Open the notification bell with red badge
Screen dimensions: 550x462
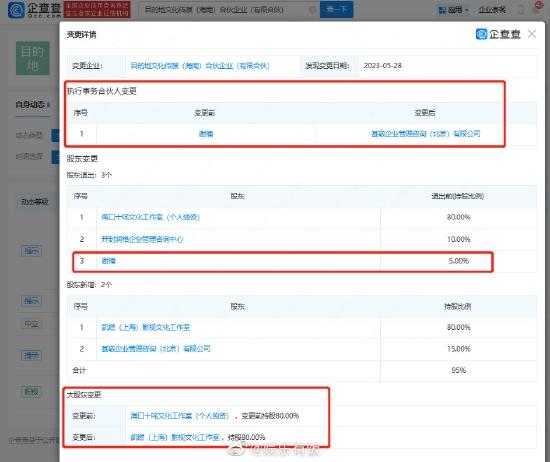pos(537,8)
